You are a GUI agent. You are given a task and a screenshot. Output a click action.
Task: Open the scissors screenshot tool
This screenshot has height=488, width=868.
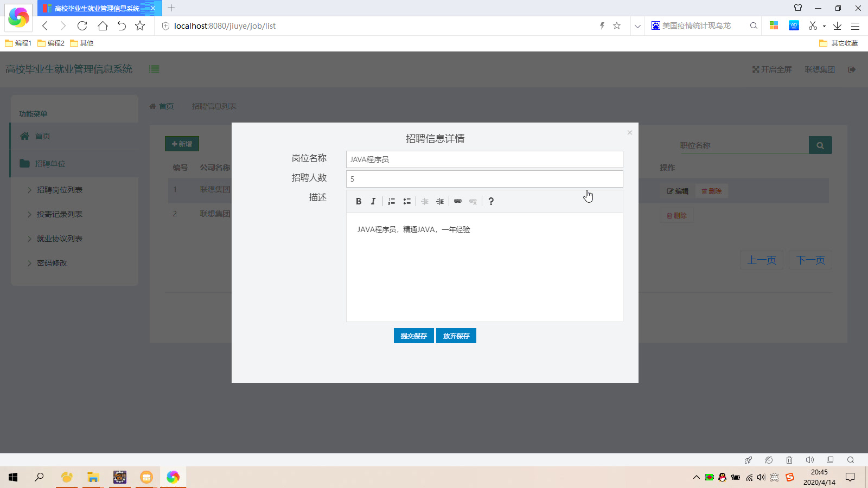(813, 25)
